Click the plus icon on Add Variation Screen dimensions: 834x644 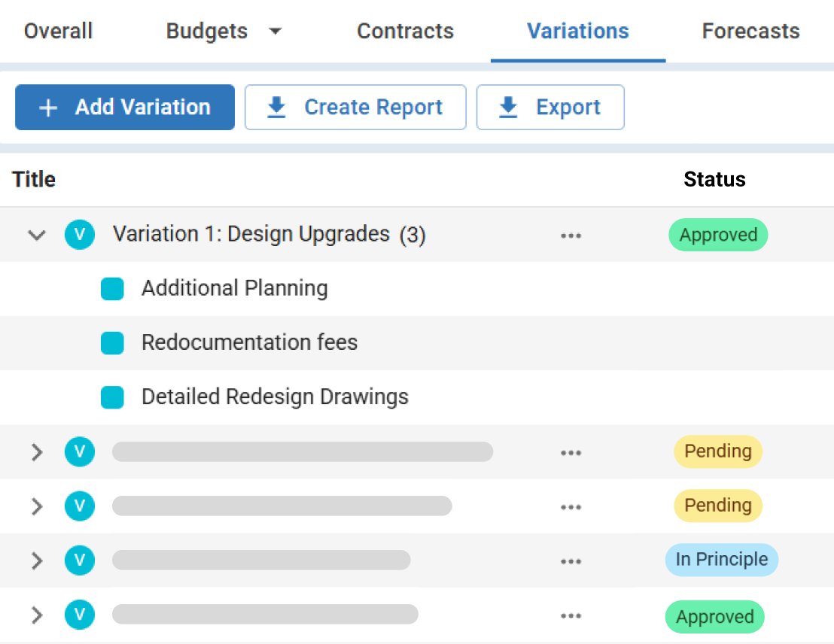click(47, 107)
